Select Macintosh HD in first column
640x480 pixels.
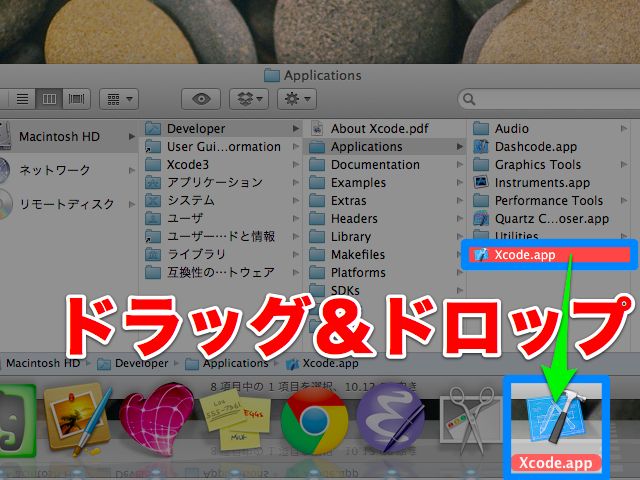(69, 136)
